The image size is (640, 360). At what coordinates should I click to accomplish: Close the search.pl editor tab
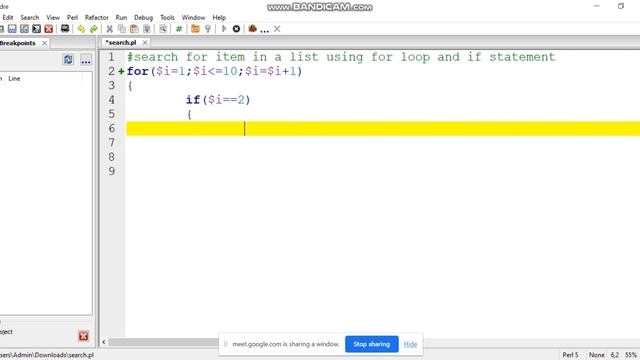[145, 42]
